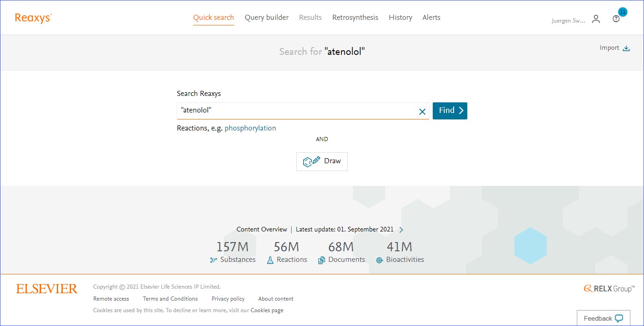644x326 pixels.
Task: Click the Reaxys logo
Action: click(x=33, y=18)
